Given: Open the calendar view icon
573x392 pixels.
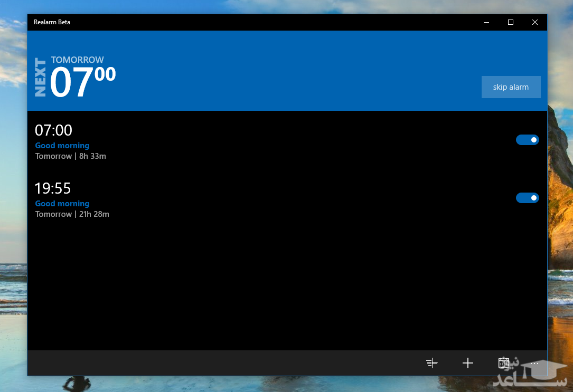Looking at the screenshot, I should (x=503, y=363).
